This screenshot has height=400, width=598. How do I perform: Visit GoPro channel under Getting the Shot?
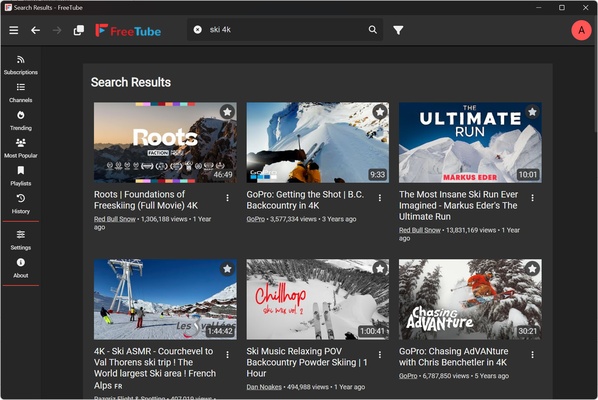[x=256, y=219]
